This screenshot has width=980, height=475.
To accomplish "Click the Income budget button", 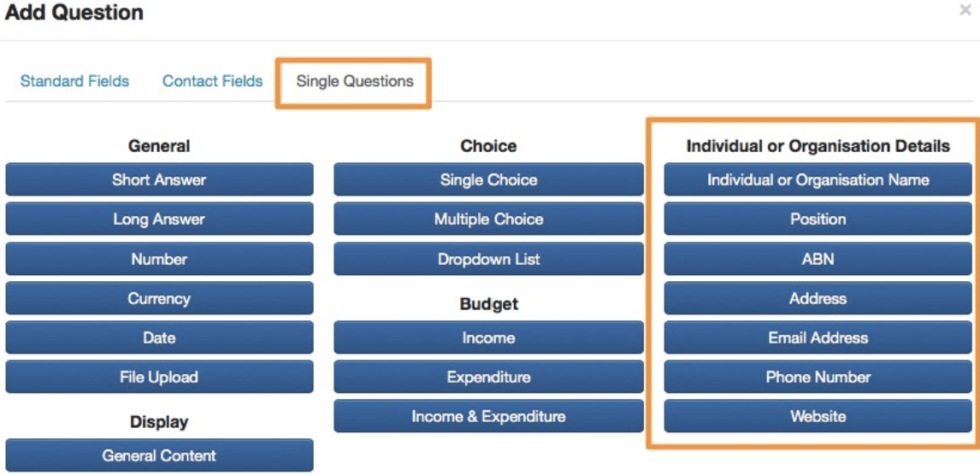I will 488,337.
